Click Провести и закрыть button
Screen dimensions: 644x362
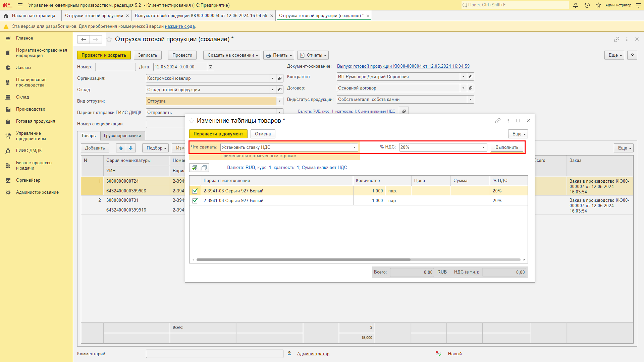(x=104, y=55)
